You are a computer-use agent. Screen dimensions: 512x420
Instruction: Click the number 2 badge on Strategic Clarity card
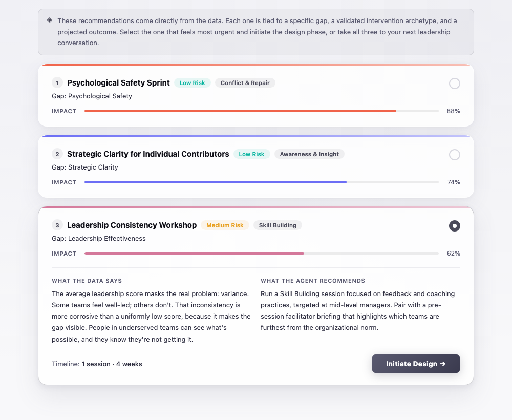point(57,154)
